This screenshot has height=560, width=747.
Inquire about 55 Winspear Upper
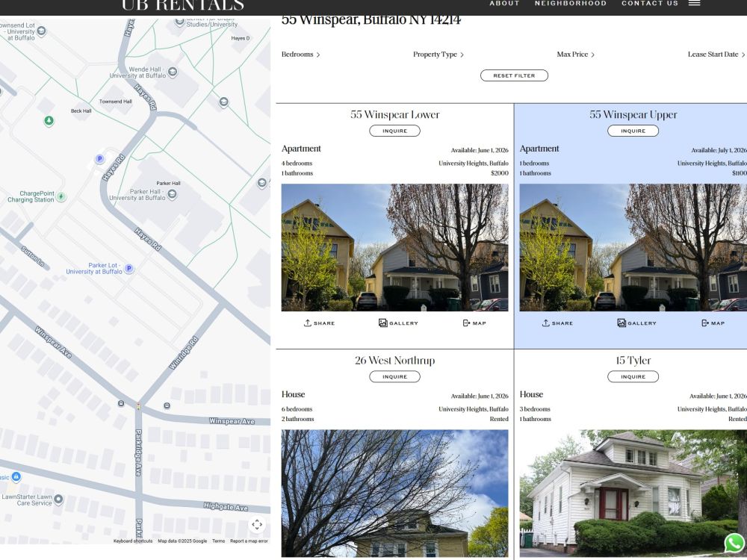pos(633,131)
